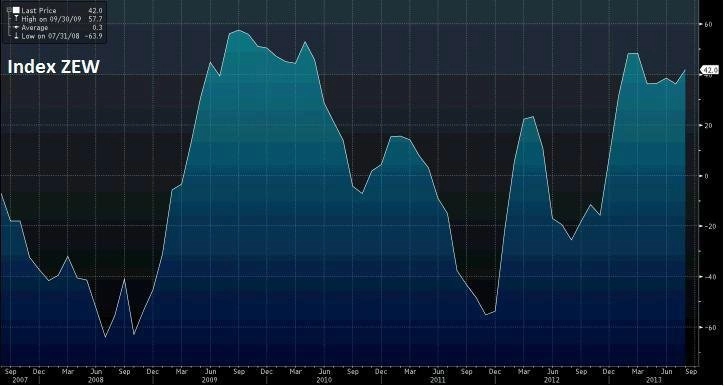Click the -63.9 low value in legend
724x386 pixels.
pos(94,36)
